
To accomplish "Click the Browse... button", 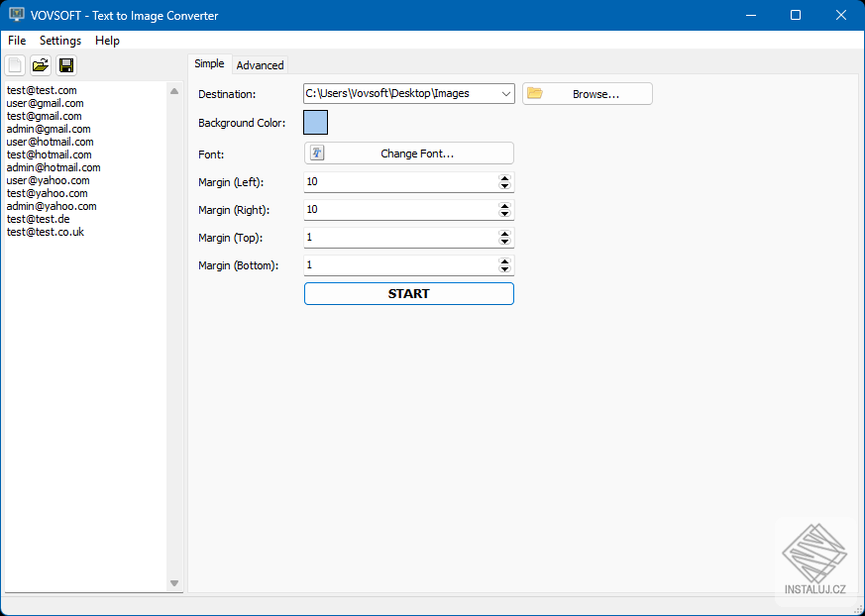I will pos(588,94).
